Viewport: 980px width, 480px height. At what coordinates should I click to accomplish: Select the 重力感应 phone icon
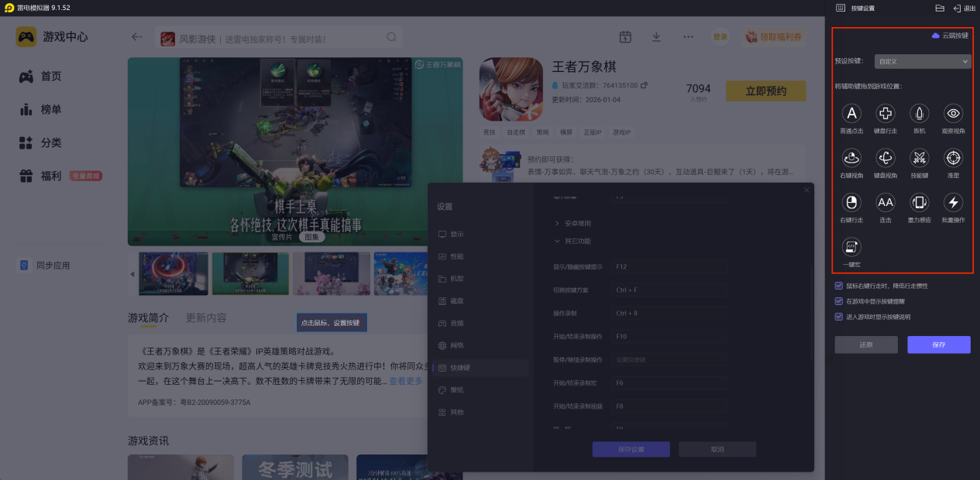[x=919, y=203]
